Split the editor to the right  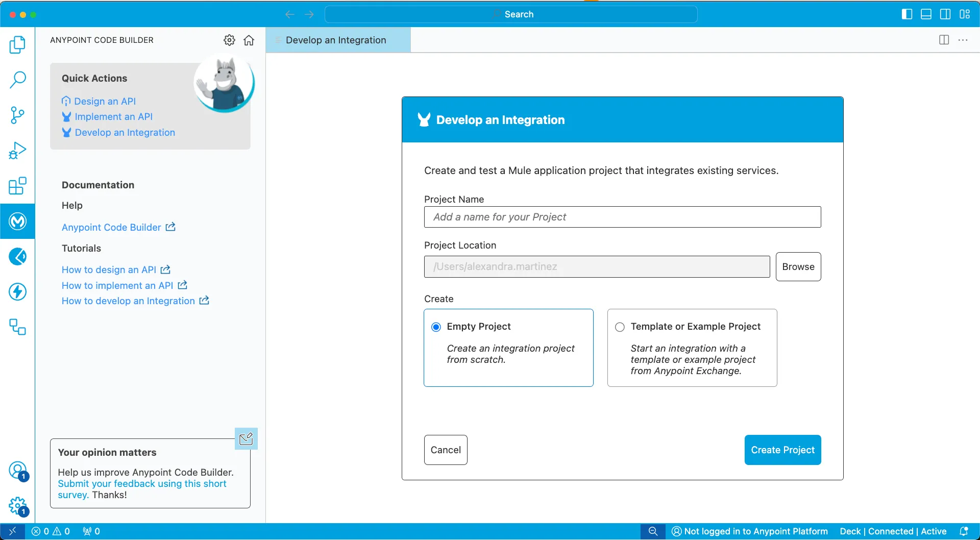(x=944, y=40)
